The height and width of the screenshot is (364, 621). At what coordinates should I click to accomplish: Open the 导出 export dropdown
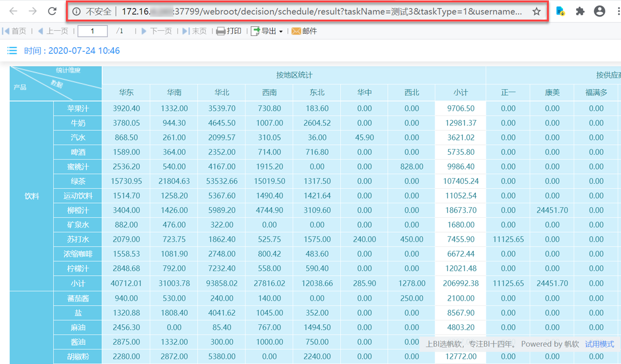[267, 31]
